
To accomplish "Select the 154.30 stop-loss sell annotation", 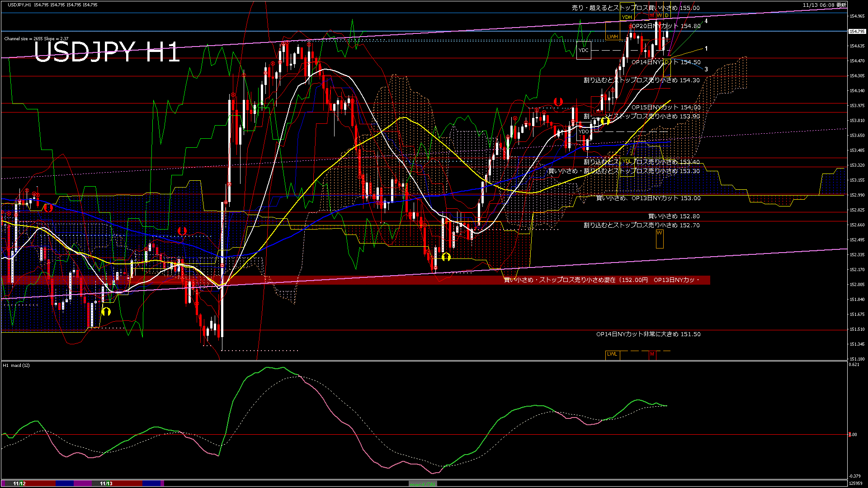I will 642,80.
